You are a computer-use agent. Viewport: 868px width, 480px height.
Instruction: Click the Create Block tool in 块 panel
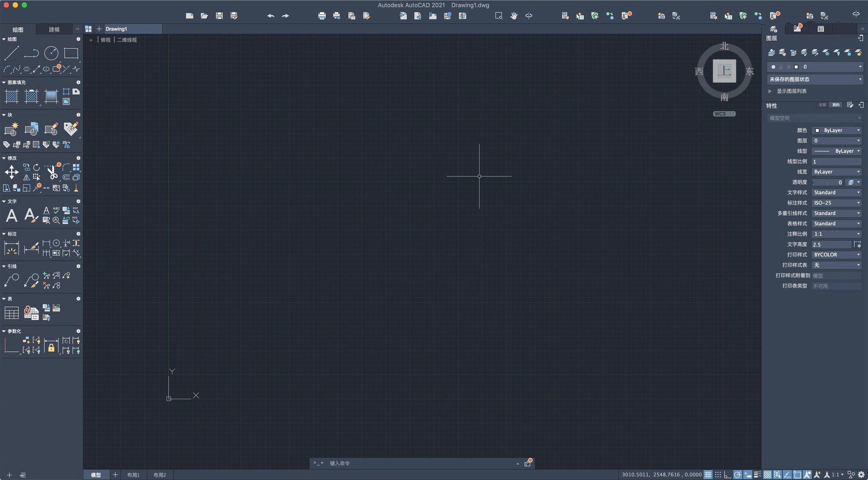tap(11, 129)
